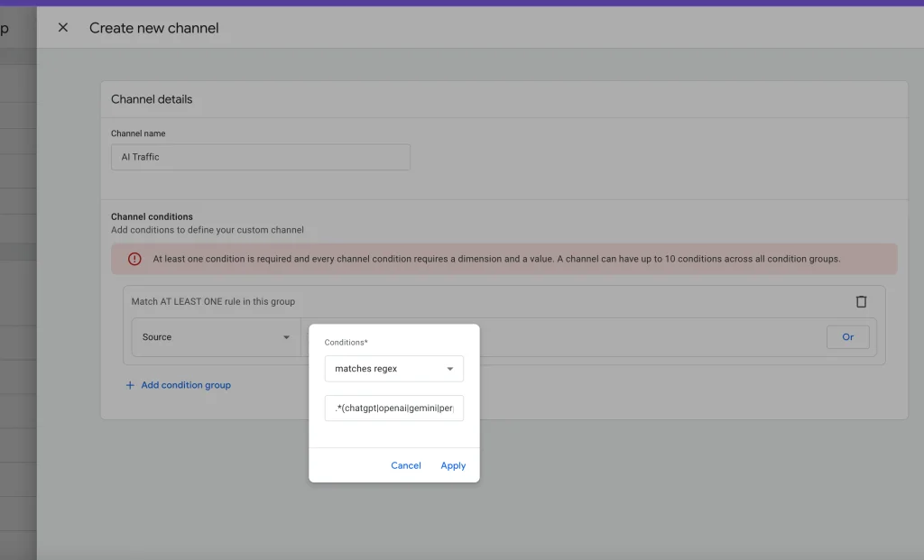Image resolution: width=924 pixels, height=560 pixels.
Task: Select the Create new channel title text
Action: pos(153,28)
